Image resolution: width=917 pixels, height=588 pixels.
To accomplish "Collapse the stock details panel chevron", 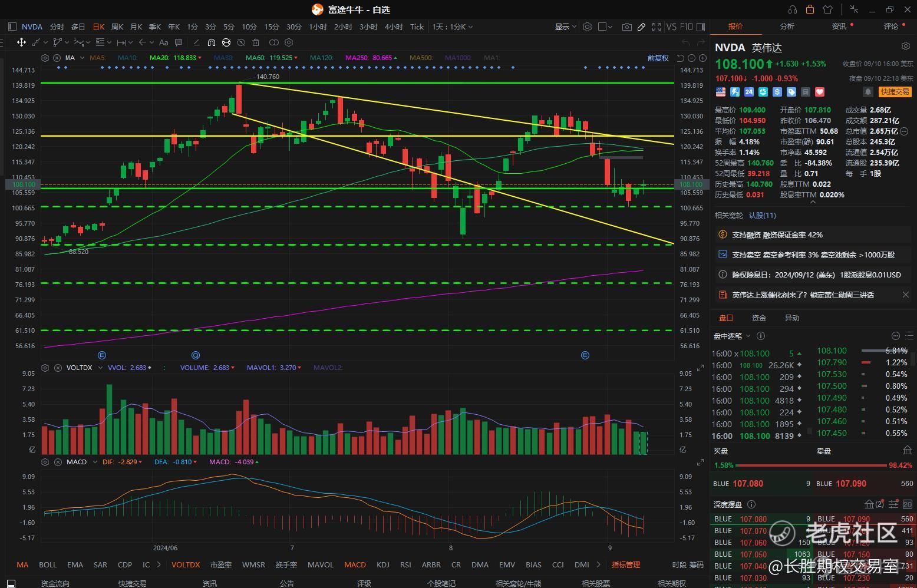I will [x=813, y=202].
